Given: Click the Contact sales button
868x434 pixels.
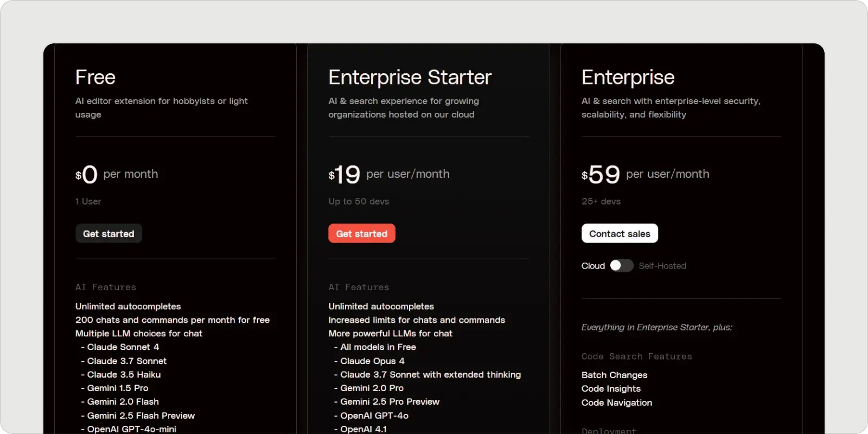Looking at the screenshot, I should (x=620, y=234).
